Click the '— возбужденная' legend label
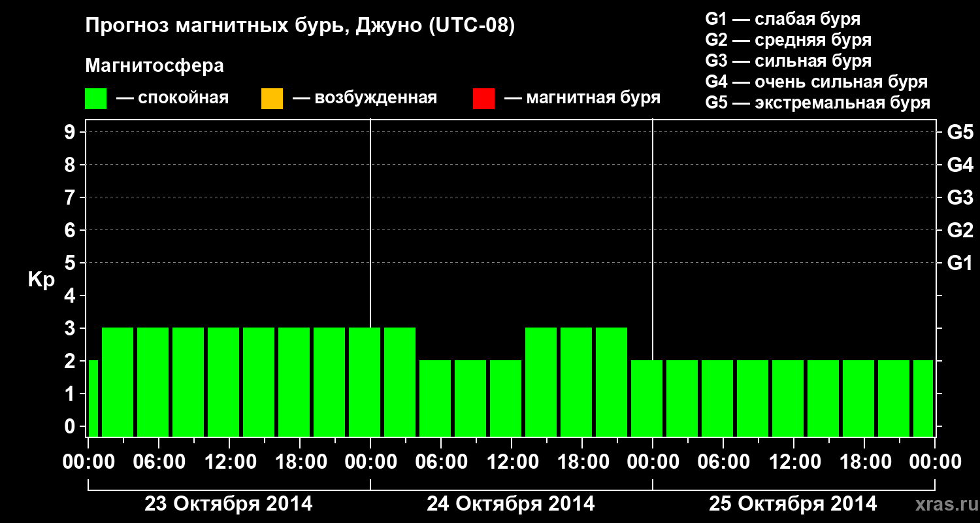The width and height of the screenshot is (980, 523). click(x=365, y=98)
